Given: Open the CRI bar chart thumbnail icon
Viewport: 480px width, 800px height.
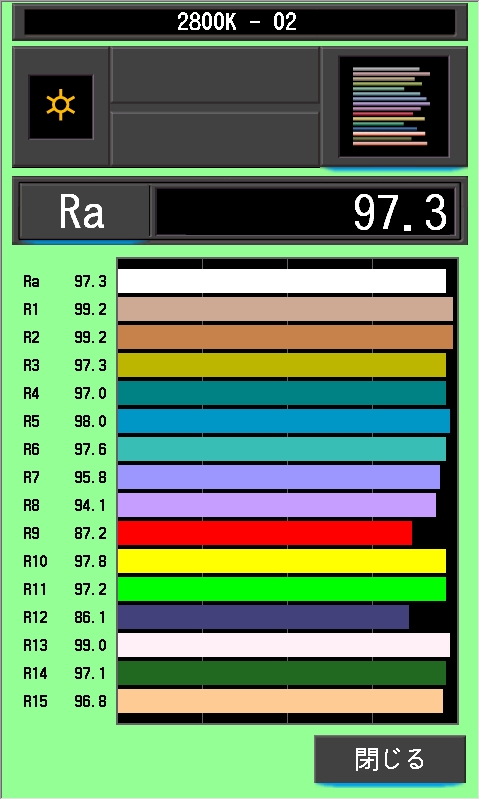Looking at the screenshot, I should [x=393, y=107].
